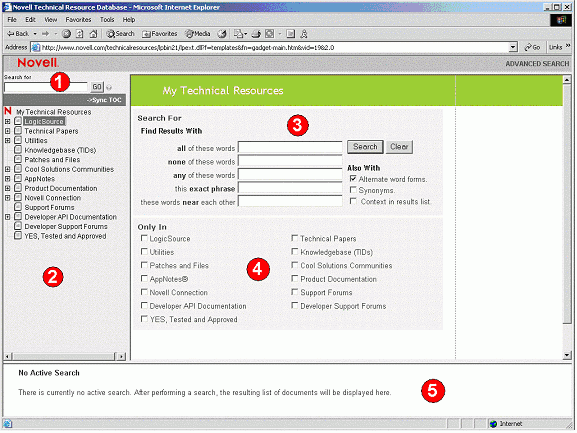This screenshot has height=433, width=577.
Task: Open the Edit menu
Action: click(x=30, y=19)
